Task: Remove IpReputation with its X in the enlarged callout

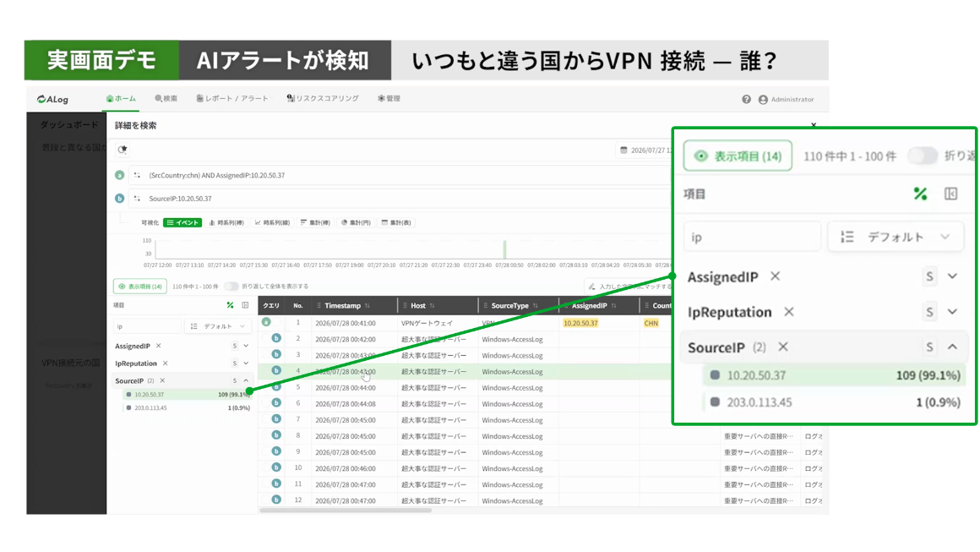Action: pos(789,312)
